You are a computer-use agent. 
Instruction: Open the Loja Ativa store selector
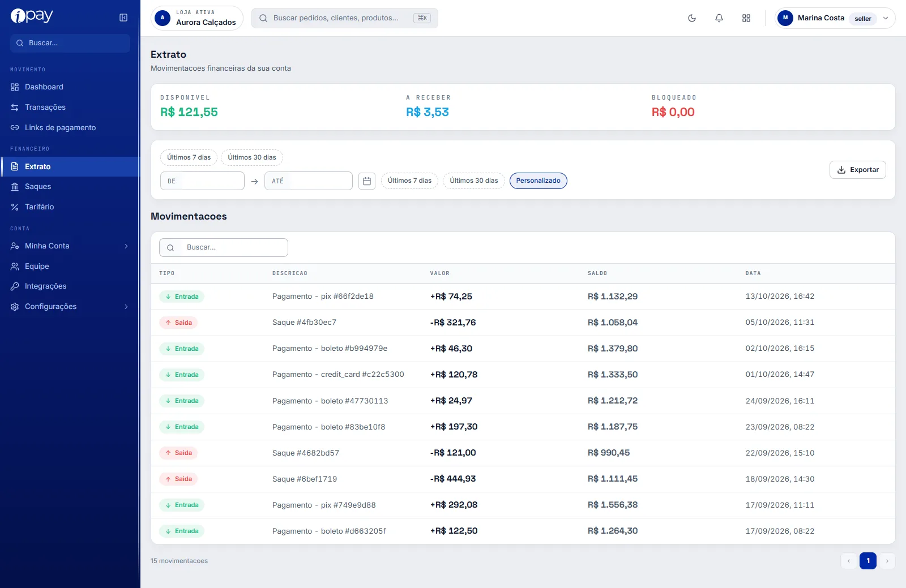[197, 18]
